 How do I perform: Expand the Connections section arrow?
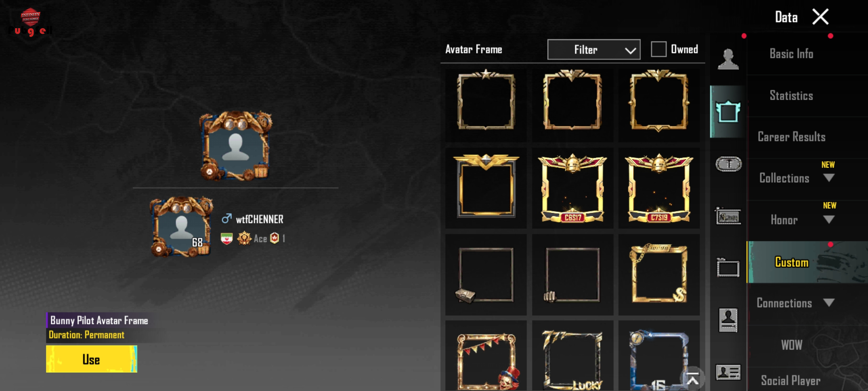point(829,303)
